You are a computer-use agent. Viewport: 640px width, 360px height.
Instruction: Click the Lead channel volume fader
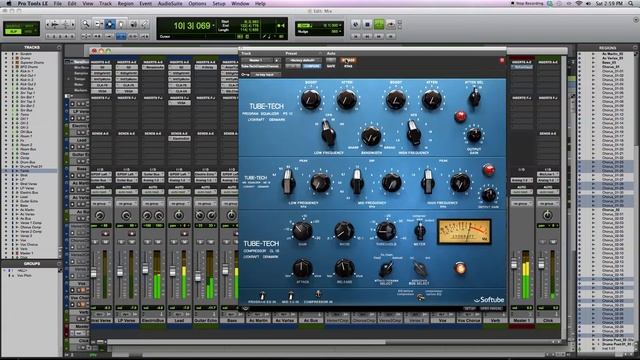(x=172, y=271)
